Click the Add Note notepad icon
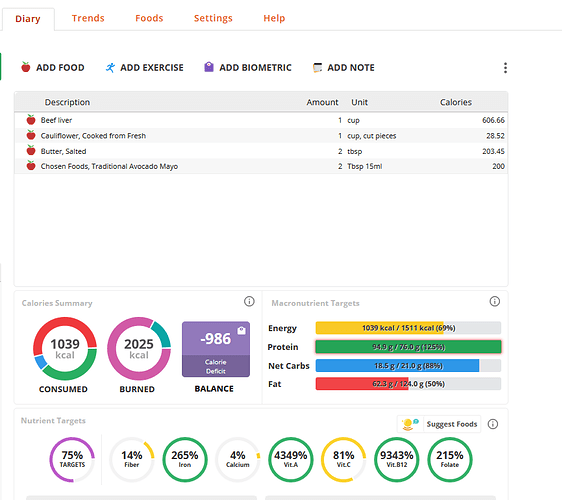This screenshot has width=562, height=500. coord(317,67)
